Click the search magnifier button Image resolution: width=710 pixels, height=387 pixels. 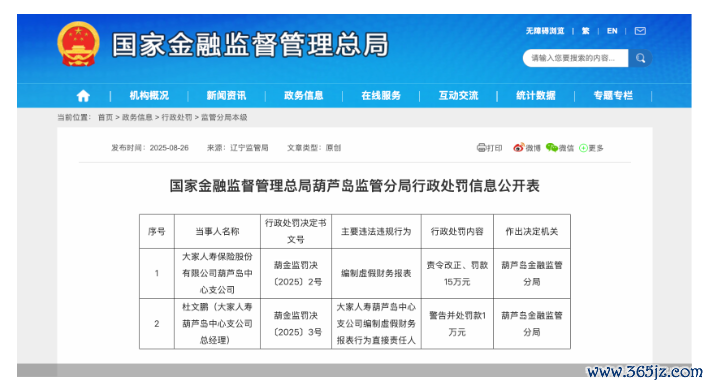pyautogui.click(x=640, y=58)
